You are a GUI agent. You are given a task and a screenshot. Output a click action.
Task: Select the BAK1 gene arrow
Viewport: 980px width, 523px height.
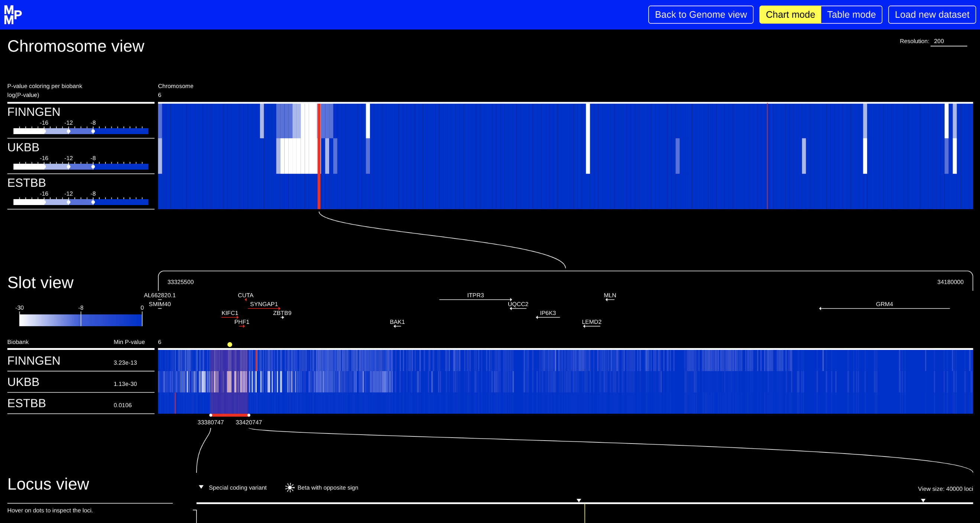pos(397,327)
